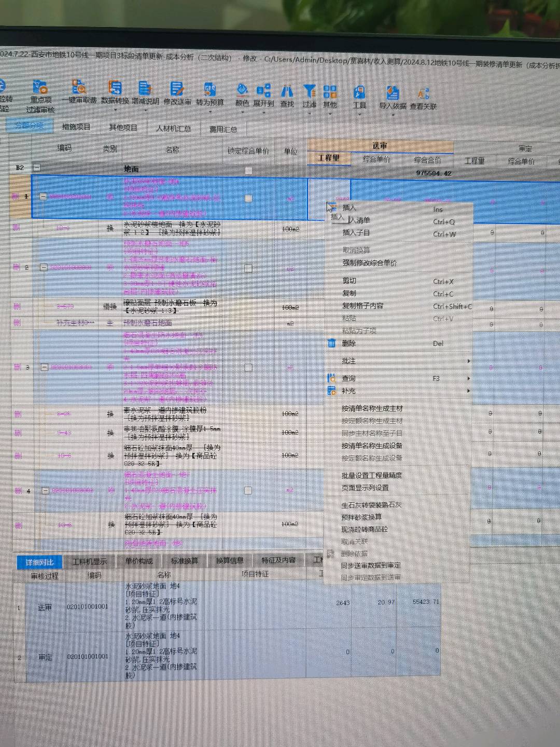Click the 975504.42 total cell
The height and width of the screenshot is (747, 560).
433,173
